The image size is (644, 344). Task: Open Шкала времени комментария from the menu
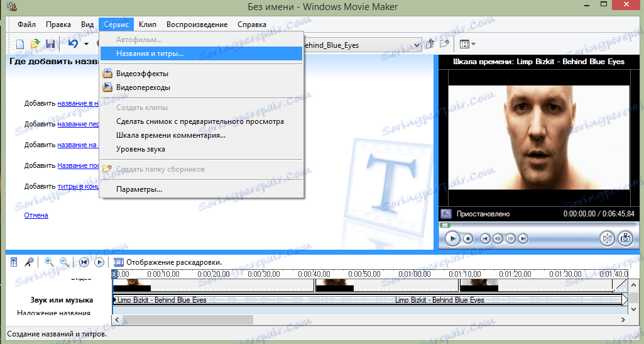click(201, 135)
